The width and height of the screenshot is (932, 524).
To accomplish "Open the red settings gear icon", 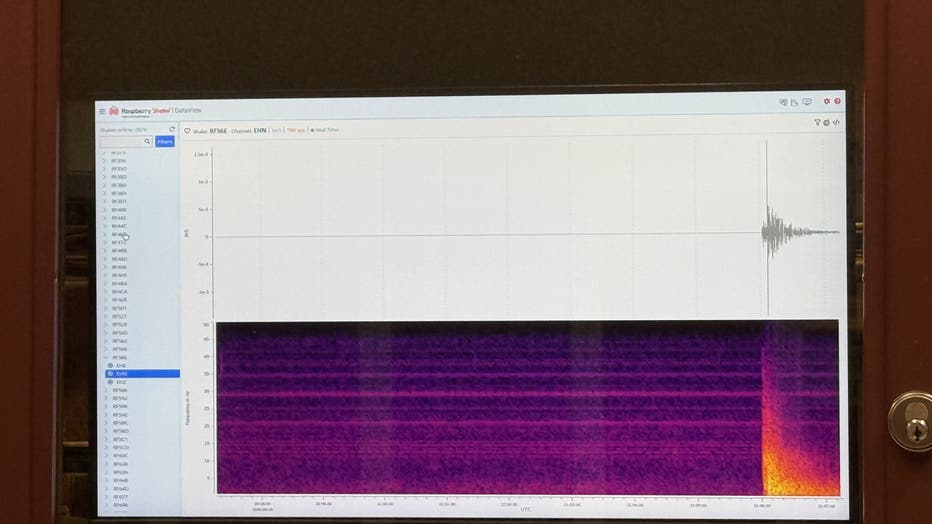I will (x=826, y=102).
